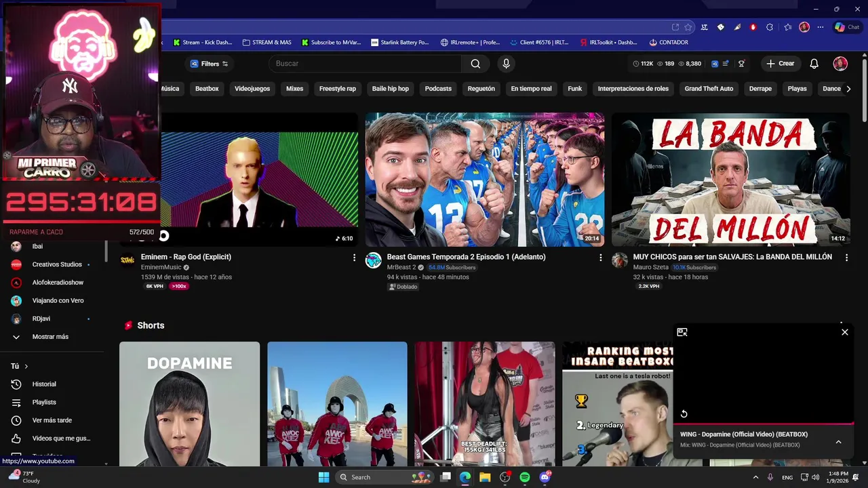Select the Grand Theft Auto chip
The width and height of the screenshot is (868, 488).
coord(709,89)
